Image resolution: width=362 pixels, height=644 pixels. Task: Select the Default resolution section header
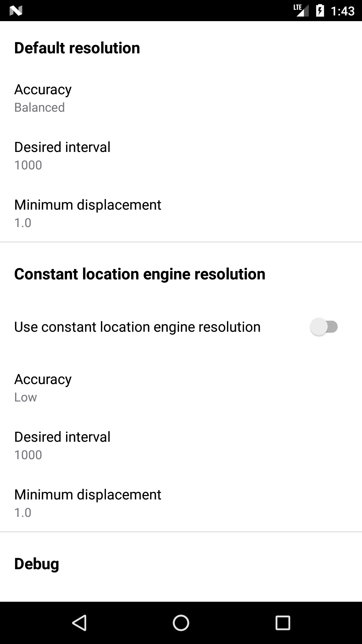(77, 48)
